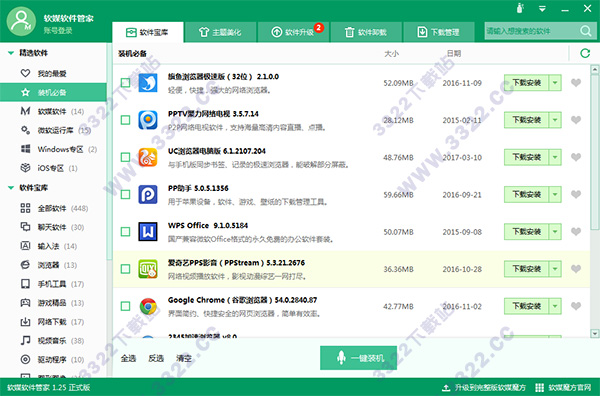Click the 爱奇艺PPS影音 app icon
Screen dimensions: 600x396
148,269
